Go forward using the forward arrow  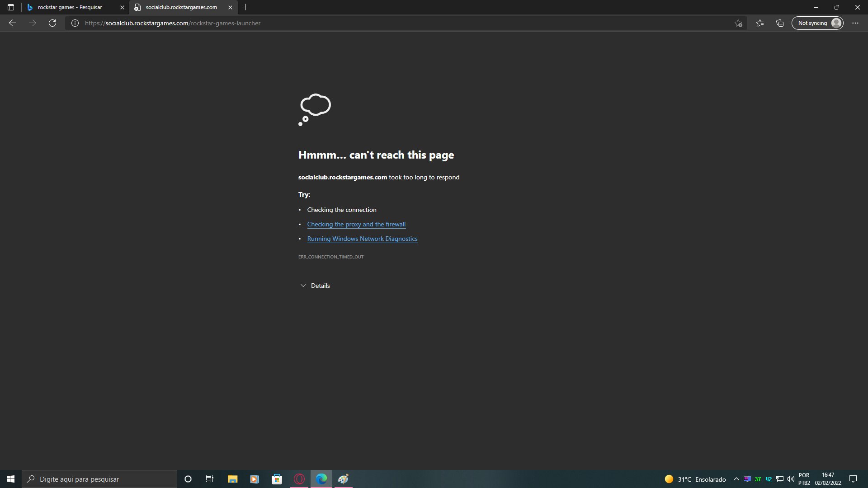[x=33, y=23]
